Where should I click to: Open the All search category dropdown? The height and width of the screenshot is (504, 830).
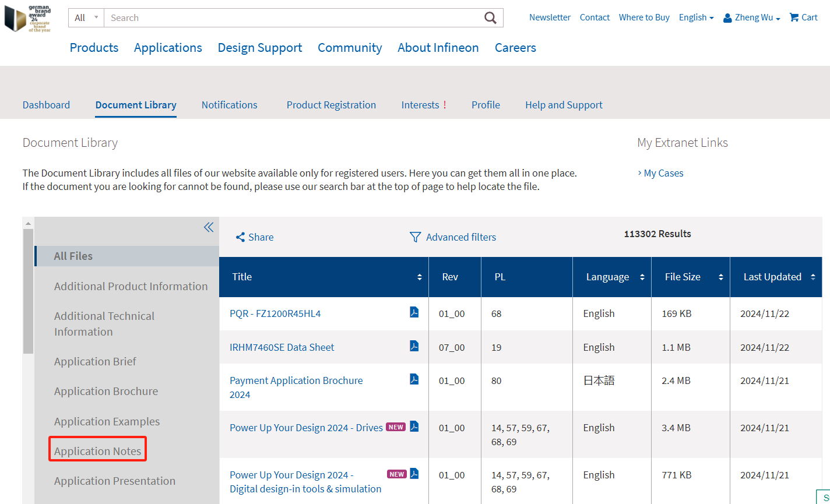(86, 18)
